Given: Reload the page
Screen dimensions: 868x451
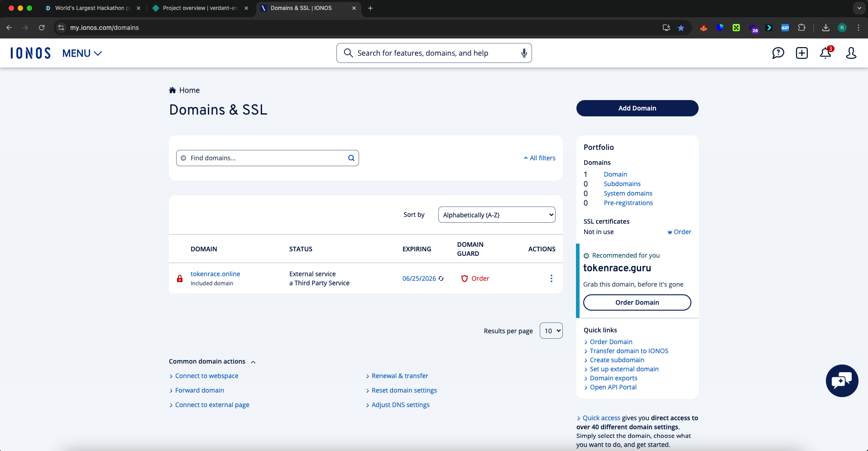Looking at the screenshot, I should tap(42, 28).
